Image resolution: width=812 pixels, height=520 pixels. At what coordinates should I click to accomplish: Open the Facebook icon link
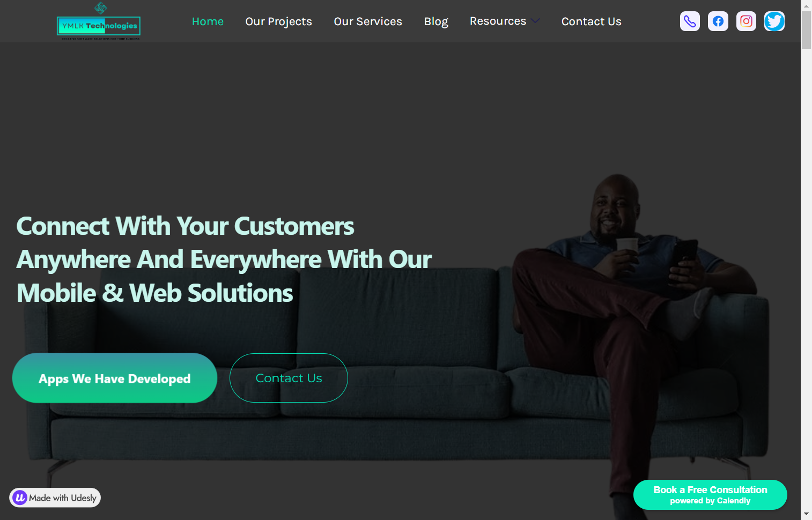(718, 21)
